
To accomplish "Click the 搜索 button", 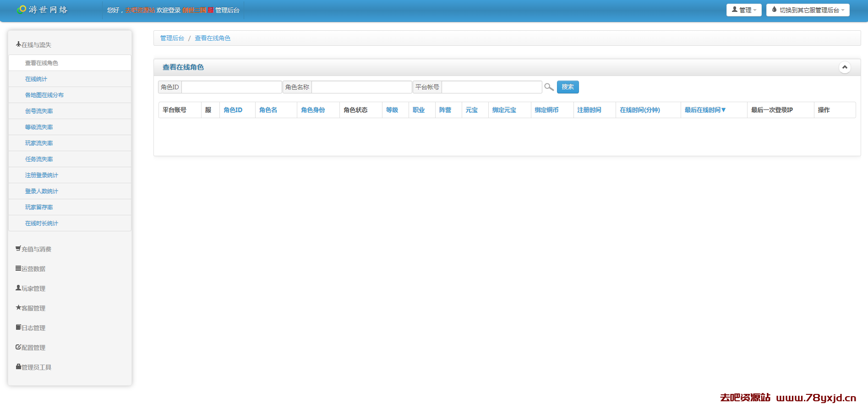I will [x=568, y=87].
